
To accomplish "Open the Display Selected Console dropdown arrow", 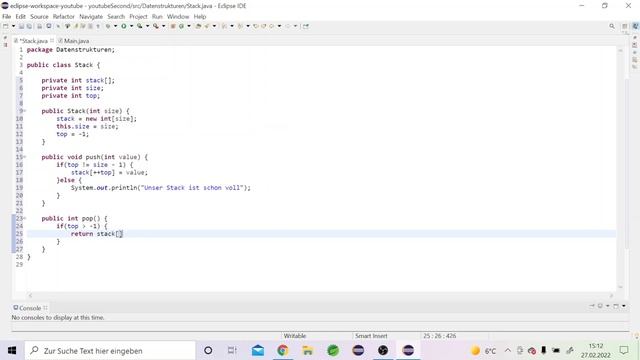I will coord(608,306).
